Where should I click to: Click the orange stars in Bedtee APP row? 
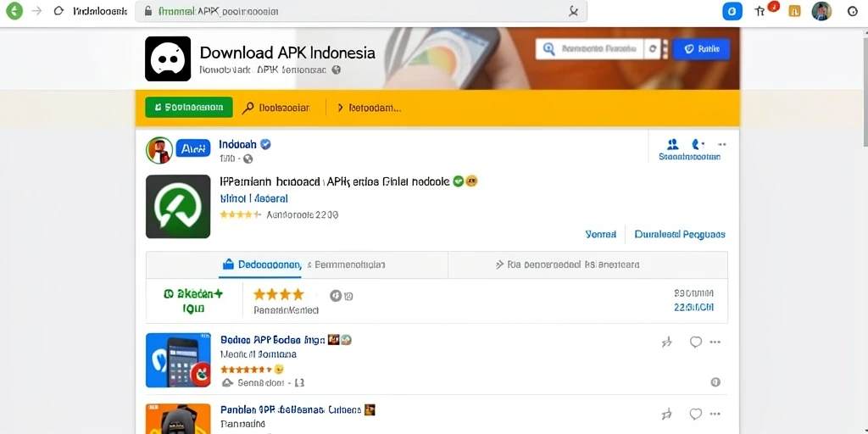click(247, 370)
